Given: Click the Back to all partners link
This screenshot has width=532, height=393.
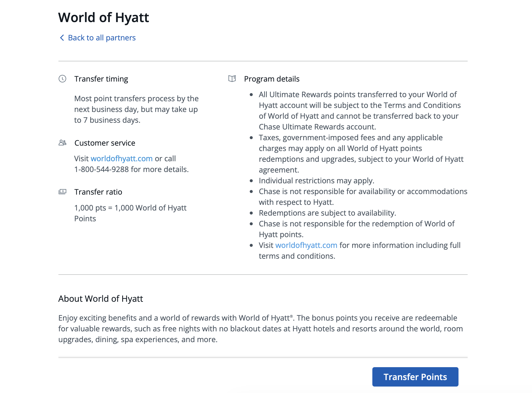Looking at the screenshot, I should 101,38.
